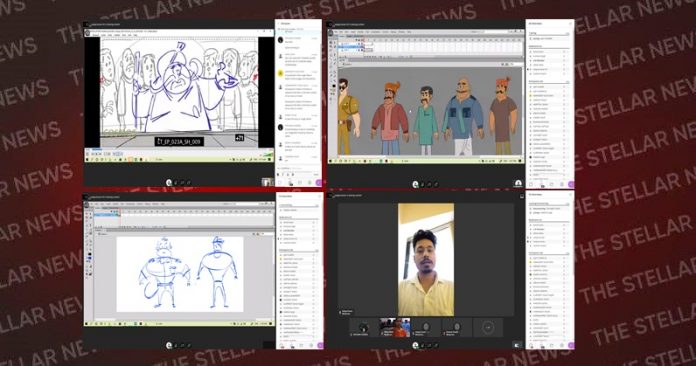696x366 pixels.
Task: Open the small self-view thumbnail in top-left window
Action: click(267, 182)
